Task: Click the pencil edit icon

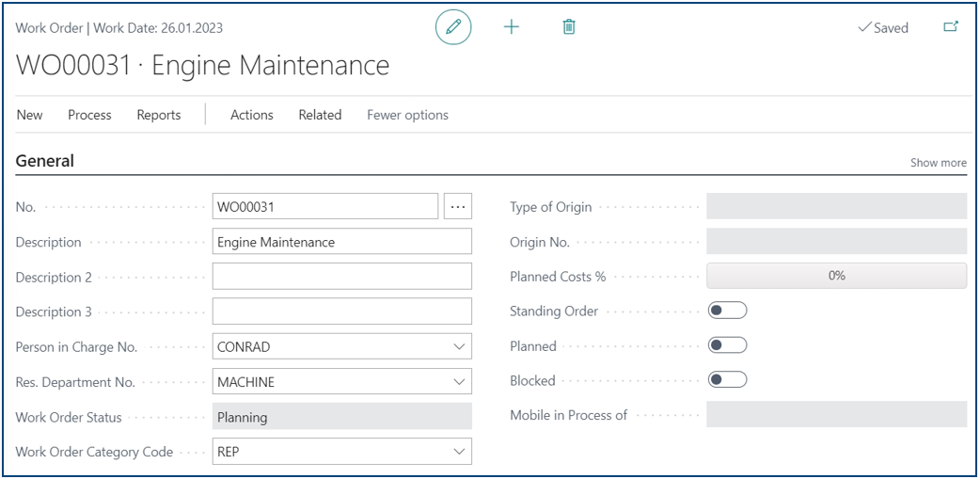Action: [x=453, y=27]
